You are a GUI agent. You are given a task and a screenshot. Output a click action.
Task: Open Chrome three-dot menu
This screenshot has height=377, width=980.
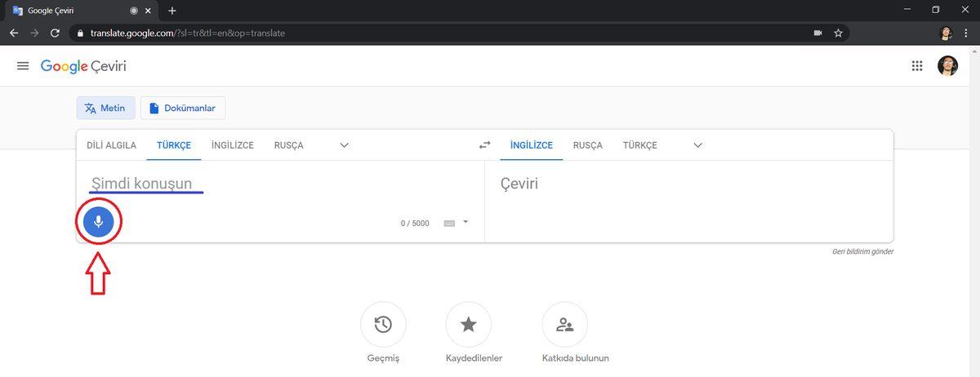tap(968, 33)
